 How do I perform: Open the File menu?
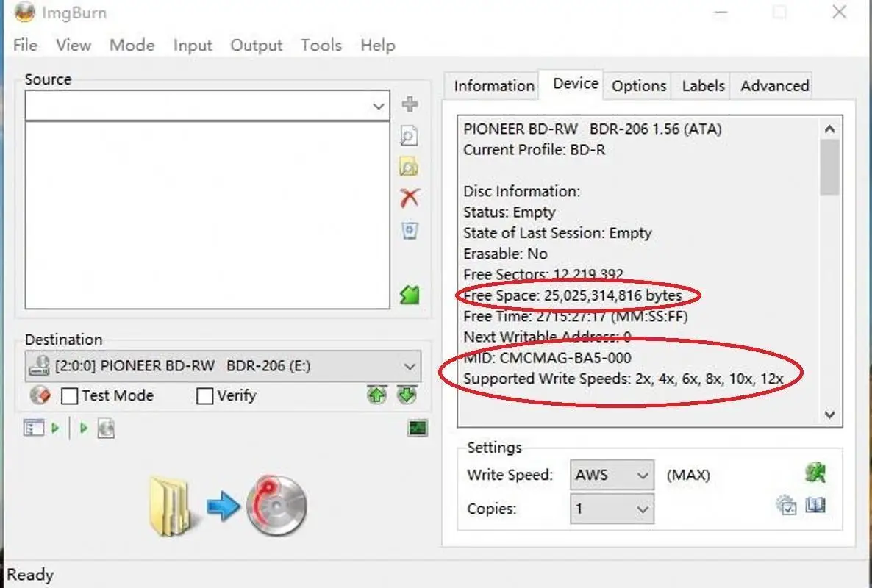tap(25, 45)
